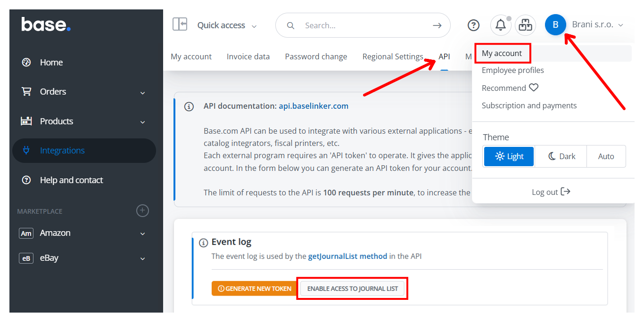Collapse the sidebar with the panel icon

(x=180, y=24)
